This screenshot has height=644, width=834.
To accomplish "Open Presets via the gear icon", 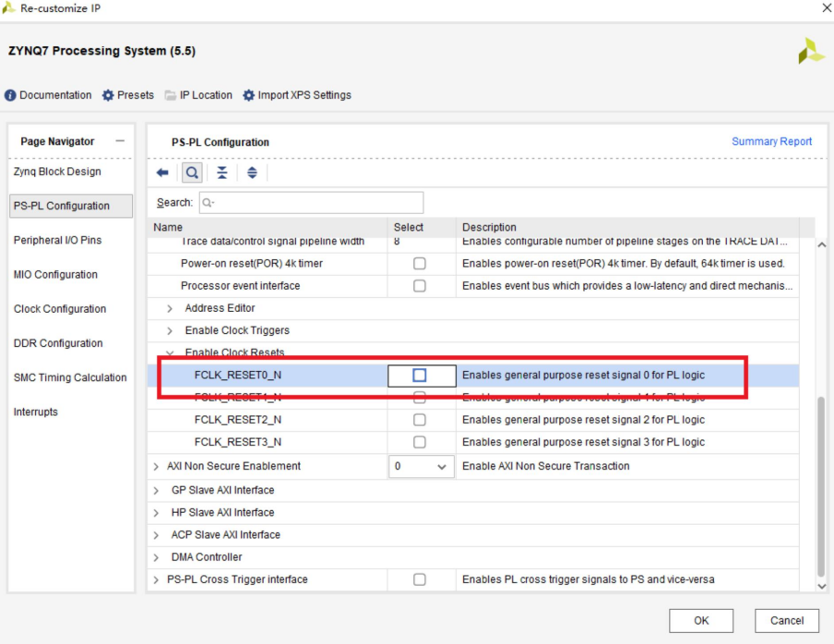I will 108,95.
